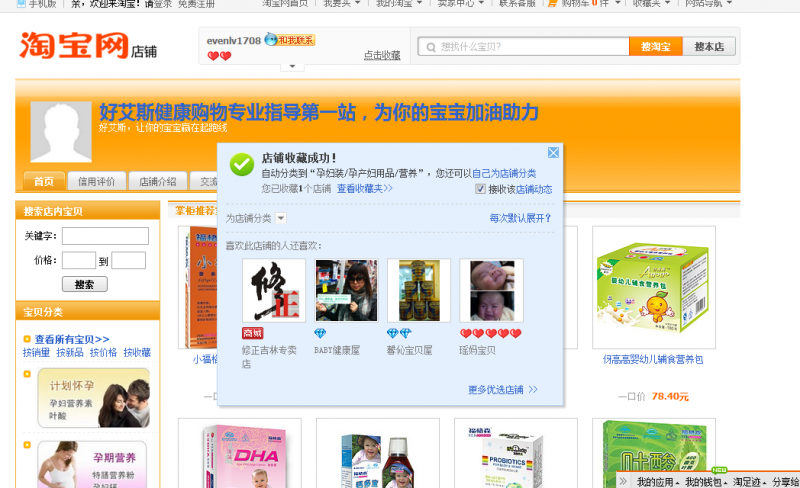The height and width of the screenshot is (488, 800).
Task: Open the 收藏夹 dropdown menu
Action: click(651, 3)
